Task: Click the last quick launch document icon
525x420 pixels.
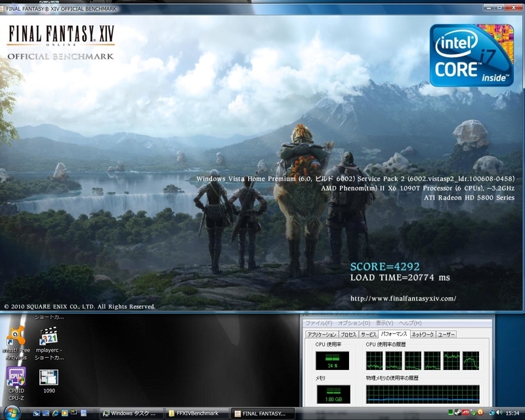Action: click(x=84, y=413)
